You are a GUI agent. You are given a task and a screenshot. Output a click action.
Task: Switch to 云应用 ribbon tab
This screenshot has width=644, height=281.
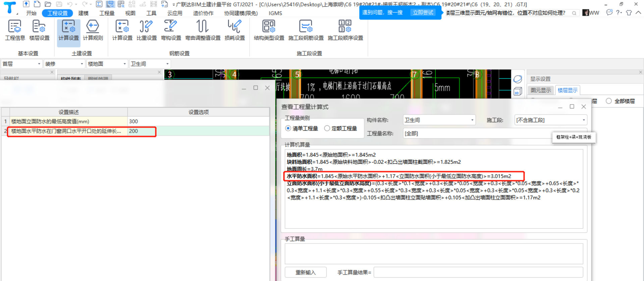(x=175, y=13)
